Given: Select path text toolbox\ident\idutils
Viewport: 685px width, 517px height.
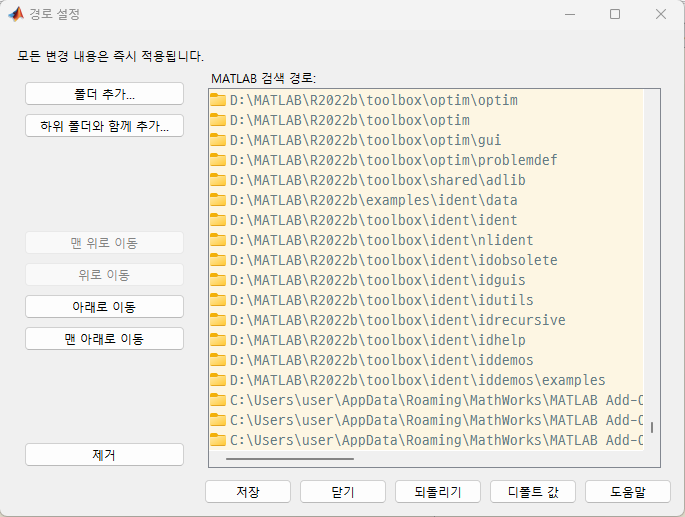Looking at the screenshot, I should tap(381, 300).
